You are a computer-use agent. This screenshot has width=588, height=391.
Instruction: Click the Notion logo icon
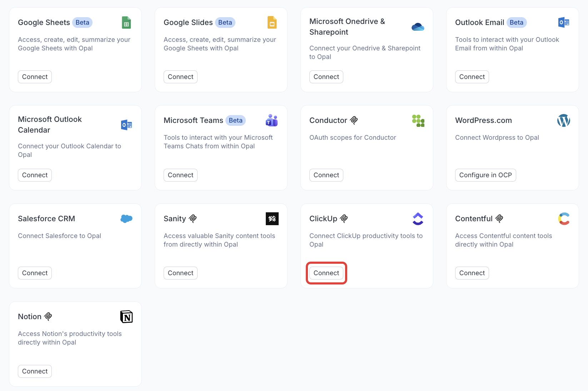coord(126,317)
